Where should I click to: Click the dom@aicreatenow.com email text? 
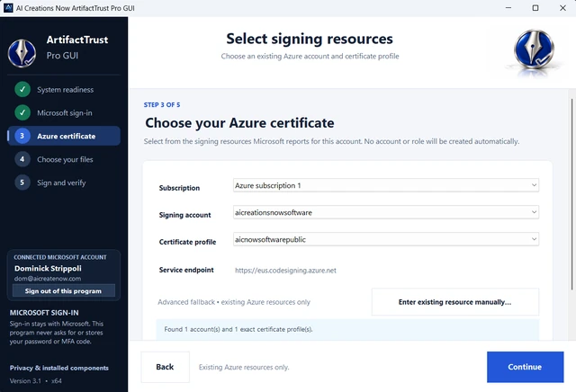click(48, 279)
